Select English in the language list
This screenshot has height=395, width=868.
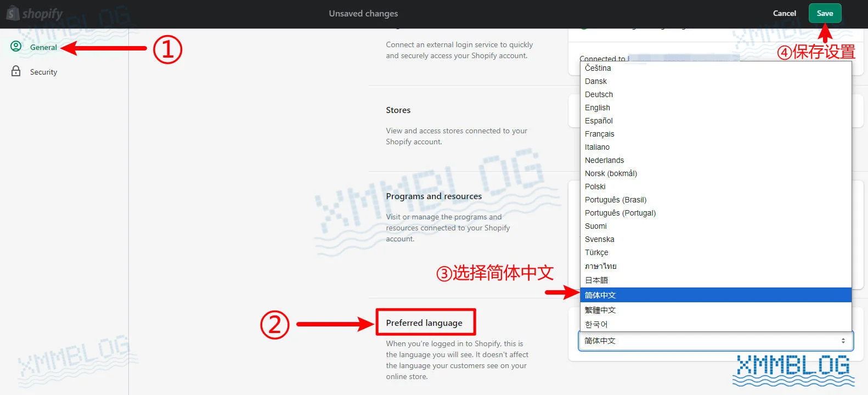coord(715,108)
